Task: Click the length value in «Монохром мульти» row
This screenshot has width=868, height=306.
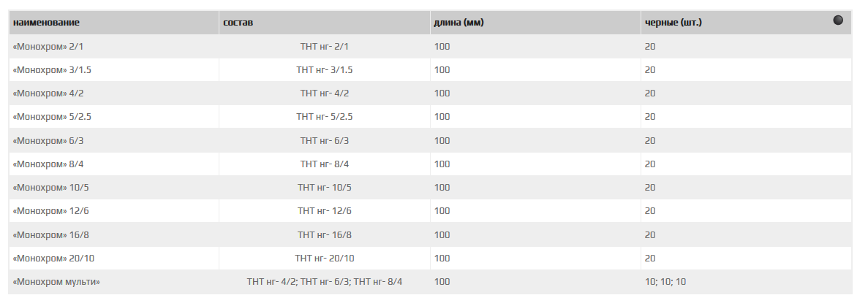Action: tap(442, 281)
